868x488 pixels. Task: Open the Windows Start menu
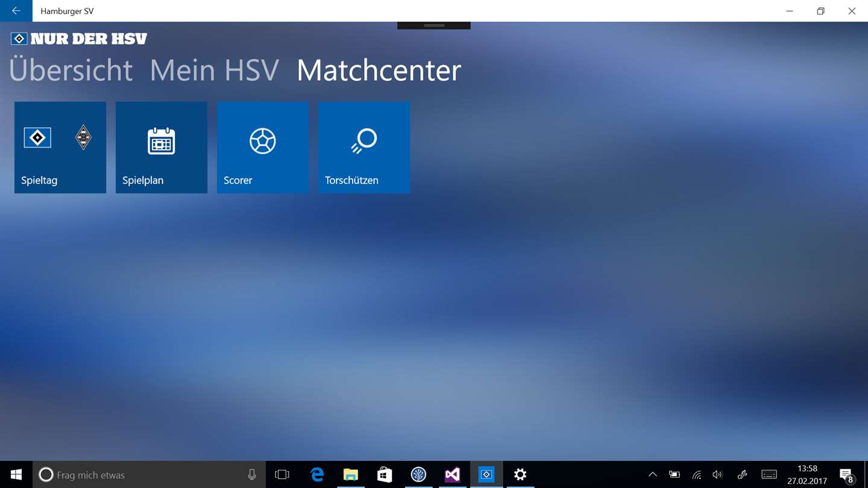[x=16, y=475]
